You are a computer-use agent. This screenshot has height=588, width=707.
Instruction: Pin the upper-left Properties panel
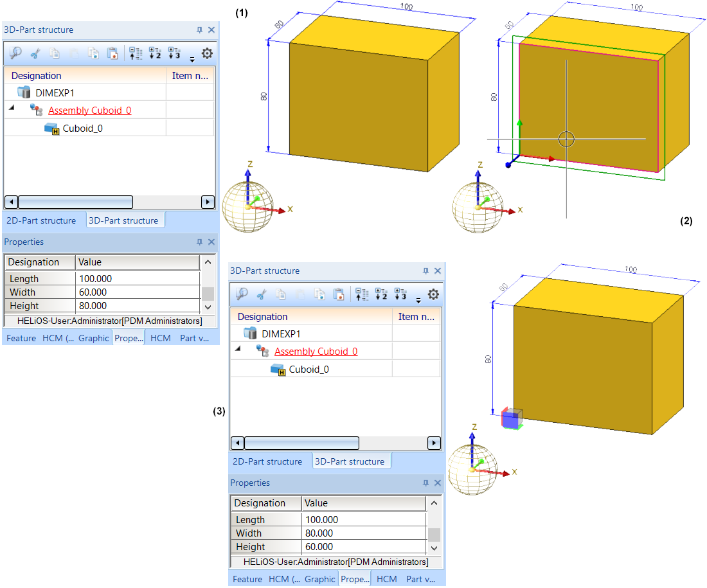[x=199, y=242]
